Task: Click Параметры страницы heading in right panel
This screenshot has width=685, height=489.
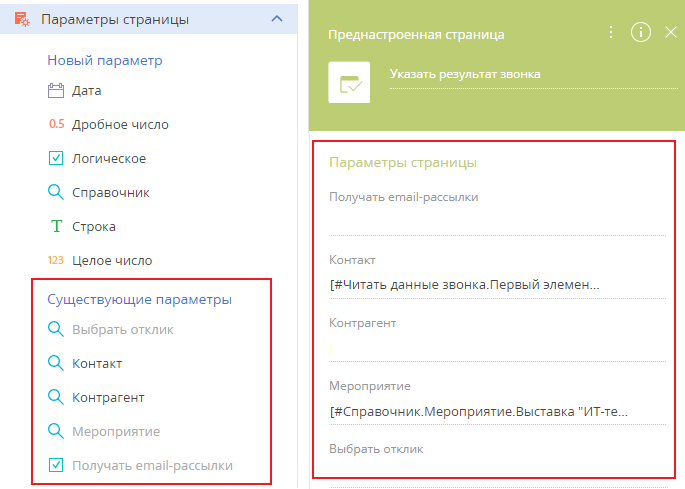Action: (x=403, y=163)
